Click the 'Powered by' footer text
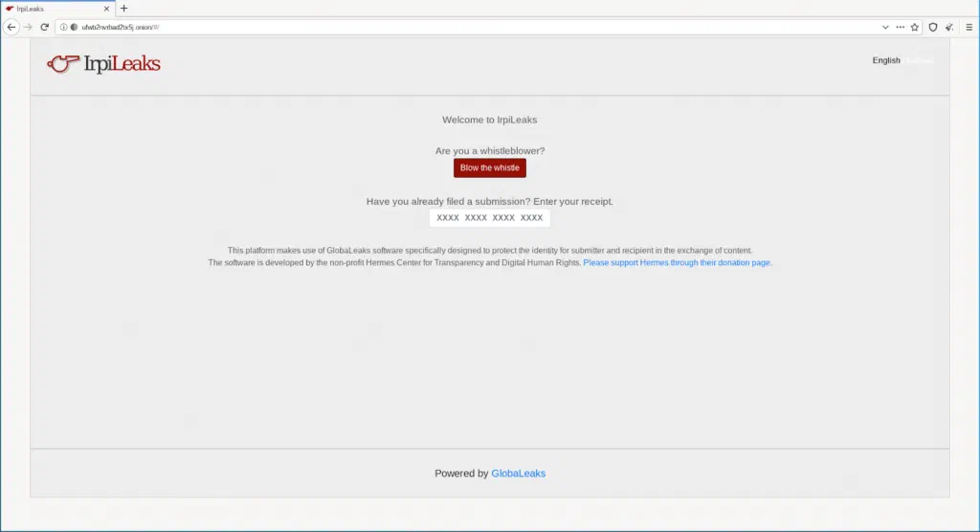The height and width of the screenshot is (532, 980). [461, 474]
